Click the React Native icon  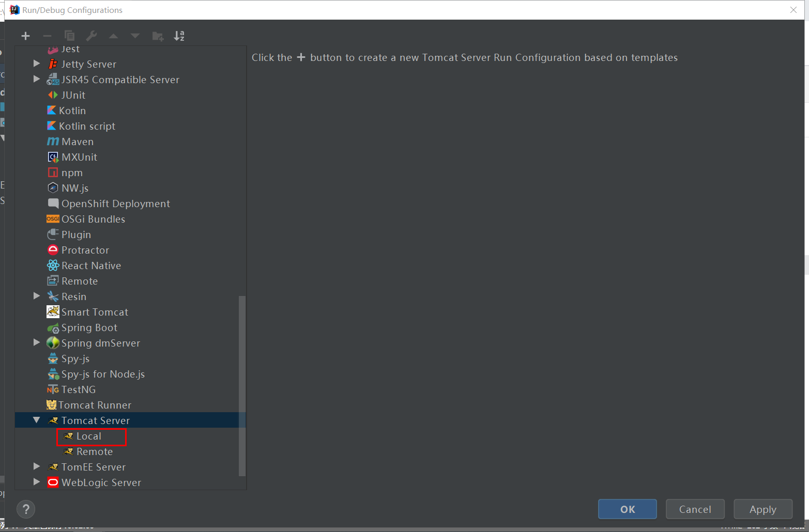[x=53, y=265]
